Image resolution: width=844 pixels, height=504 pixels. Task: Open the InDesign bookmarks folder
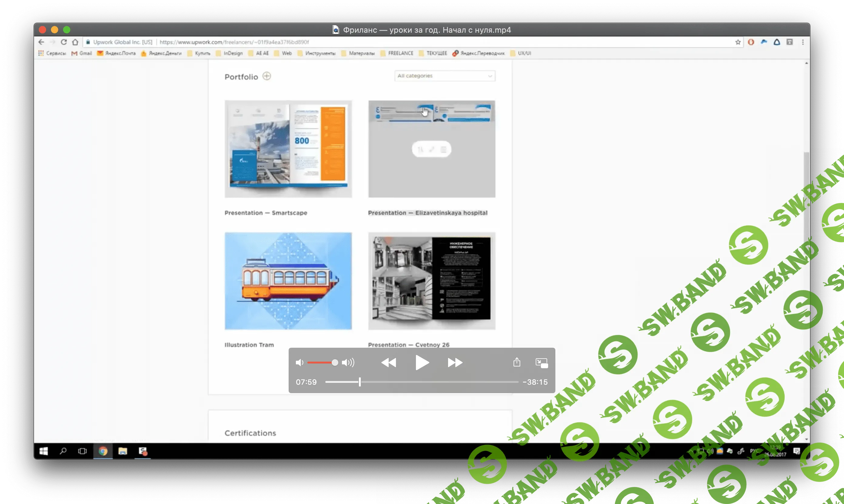pos(229,53)
